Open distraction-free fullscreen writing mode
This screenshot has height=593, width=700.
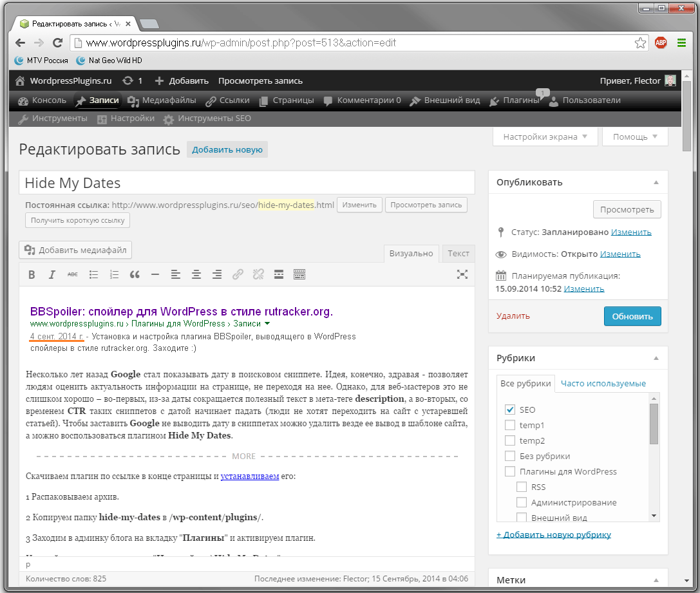coord(462,274)
